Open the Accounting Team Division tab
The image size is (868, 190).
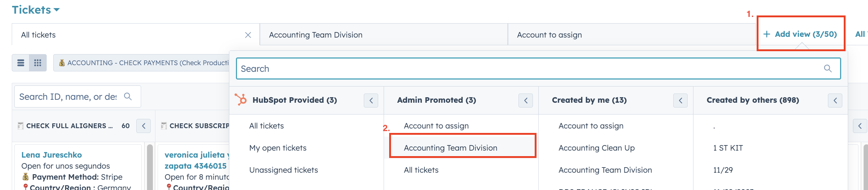point(316,35)
